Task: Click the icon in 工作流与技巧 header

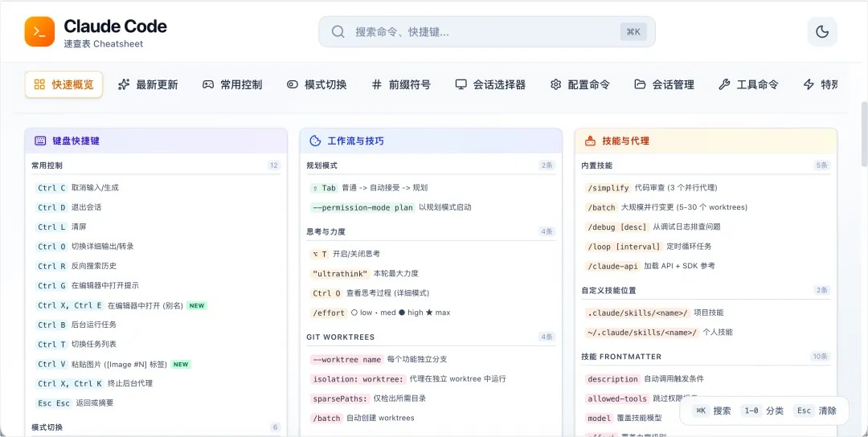Action: point(315,141)
